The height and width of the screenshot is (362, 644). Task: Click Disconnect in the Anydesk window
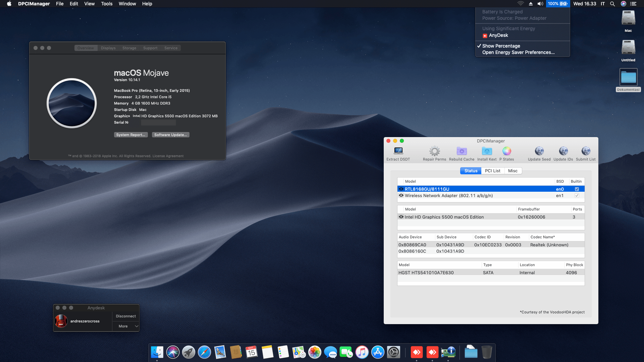(x=126, y=316)
